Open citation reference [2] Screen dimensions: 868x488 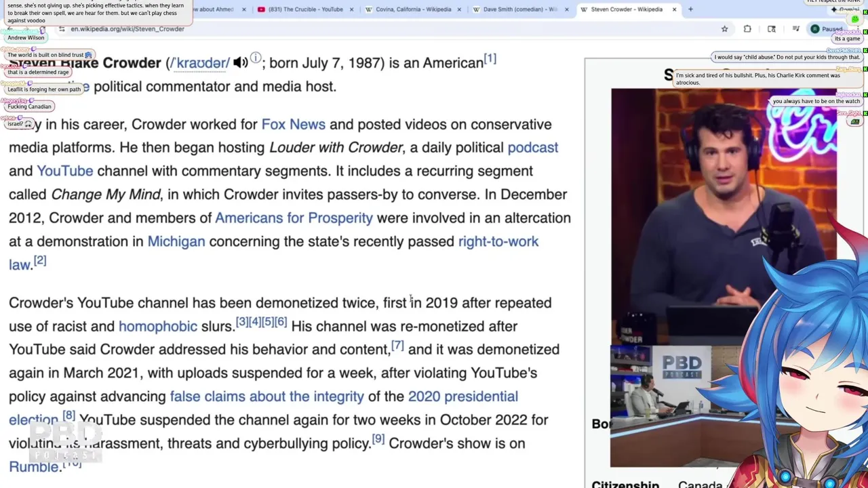pyautogui.click(x=40, y=261)
